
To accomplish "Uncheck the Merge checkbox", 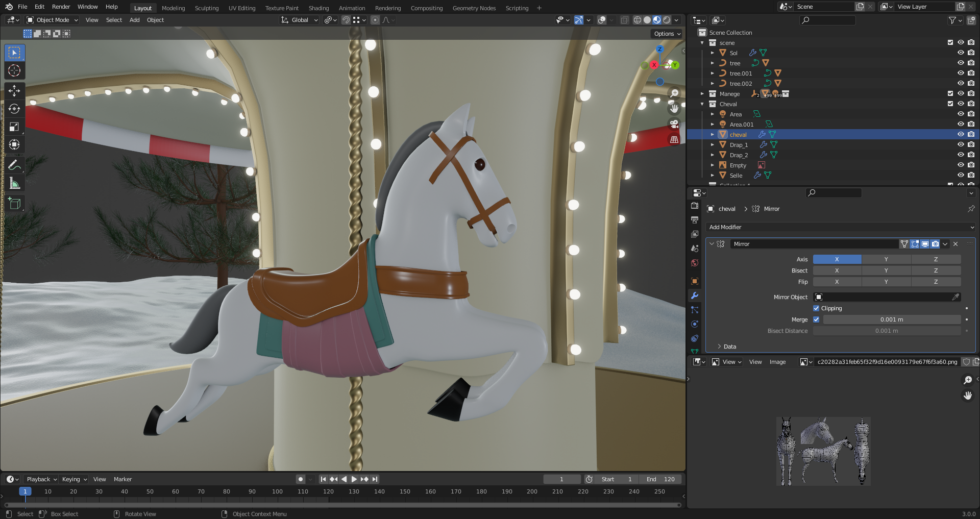I will 816,319.
